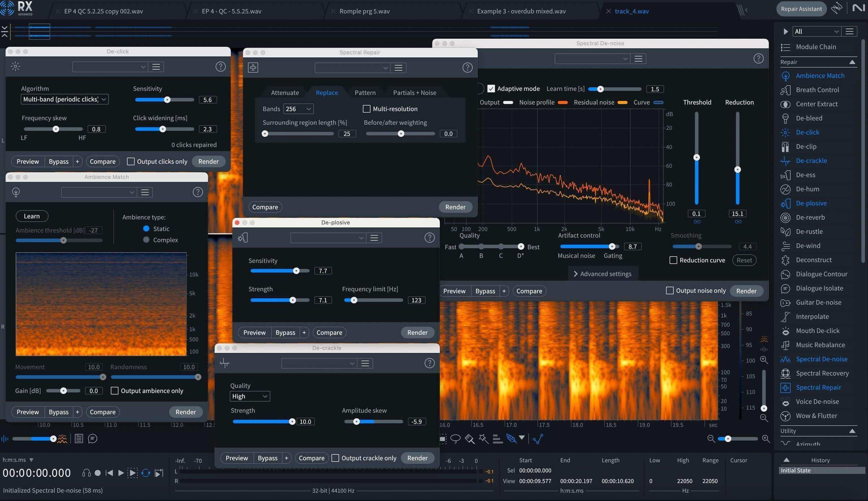Click Compare in Spectral Repair window
The image size is (868, 501).
tap(265, 207)
